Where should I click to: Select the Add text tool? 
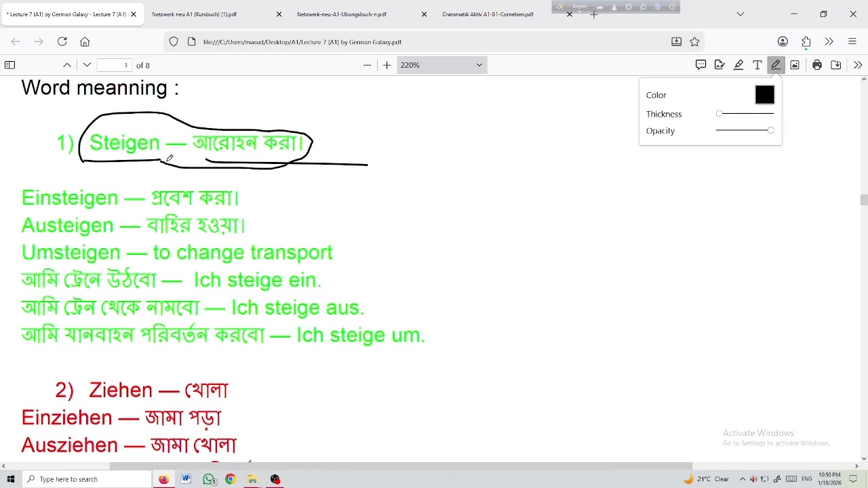point(757,65)
